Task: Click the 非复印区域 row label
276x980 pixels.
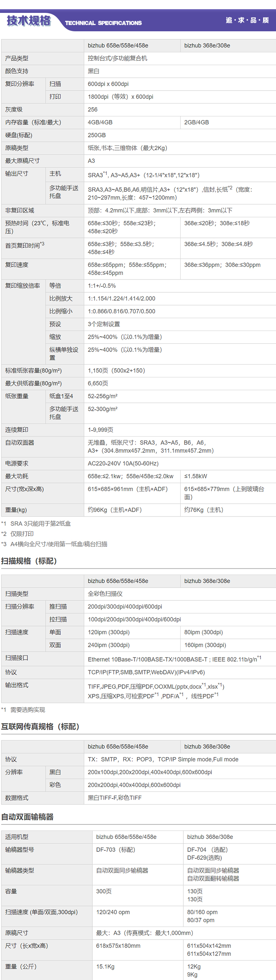Action: click(x=20, y=210)
